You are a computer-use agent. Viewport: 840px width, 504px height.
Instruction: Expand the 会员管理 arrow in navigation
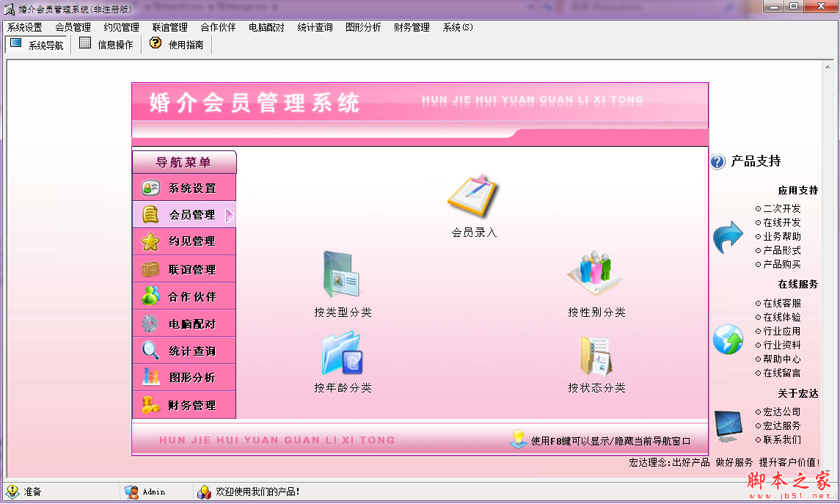(230, 215)
